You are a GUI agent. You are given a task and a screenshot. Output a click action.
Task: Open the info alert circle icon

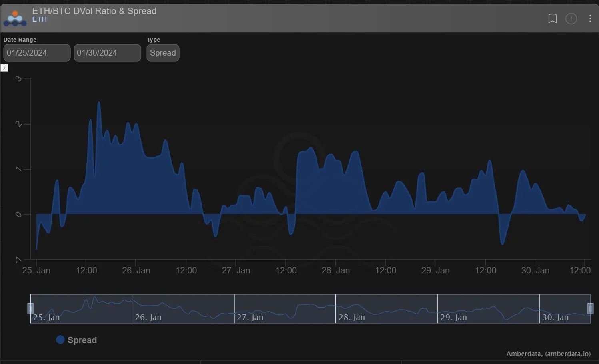pyautogui.click(x=571, y=18)
